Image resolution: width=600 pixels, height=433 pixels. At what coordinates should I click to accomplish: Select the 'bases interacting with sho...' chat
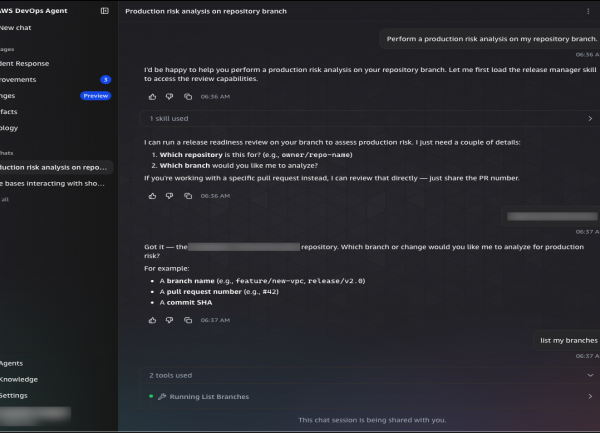[52, 184]
